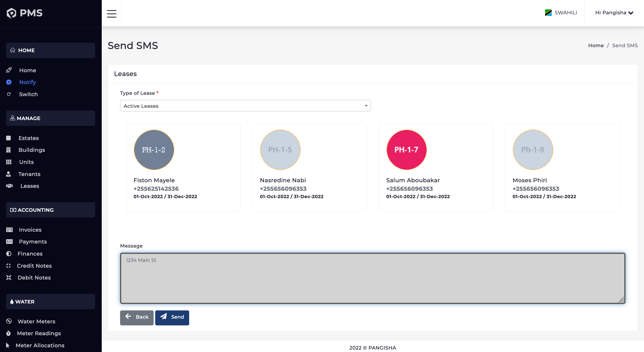The image size is (644, 352).
Task: Open the Type of Lease dropdown
Action: (x=245, y=106)
